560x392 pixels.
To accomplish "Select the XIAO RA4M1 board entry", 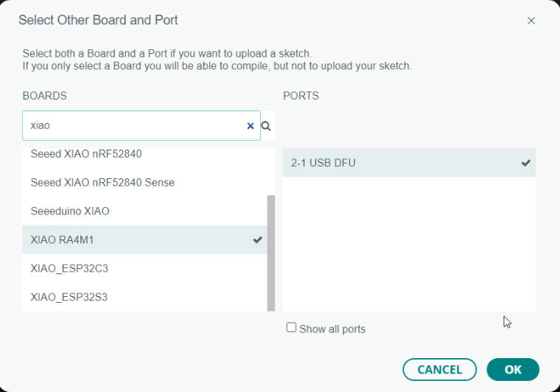I will point(144,239).
